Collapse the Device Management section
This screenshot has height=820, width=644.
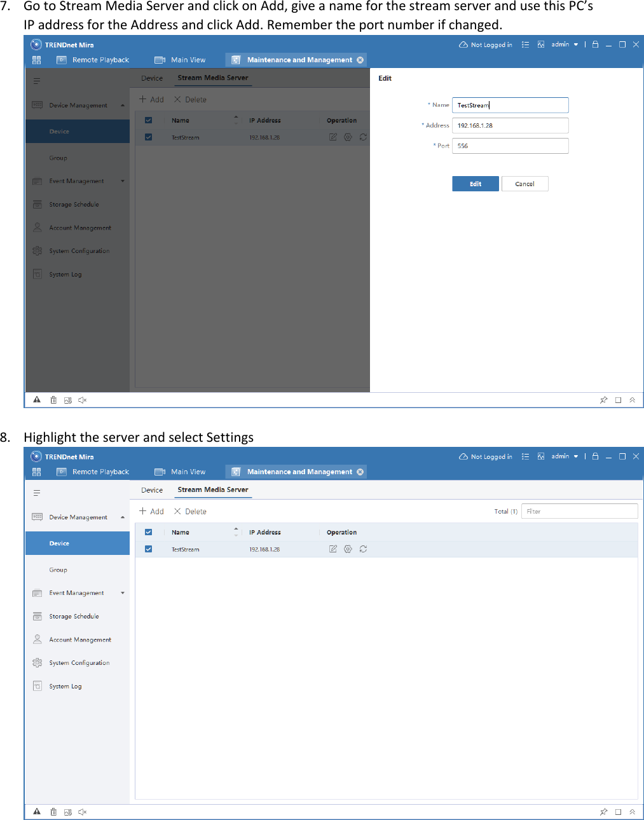123,517
